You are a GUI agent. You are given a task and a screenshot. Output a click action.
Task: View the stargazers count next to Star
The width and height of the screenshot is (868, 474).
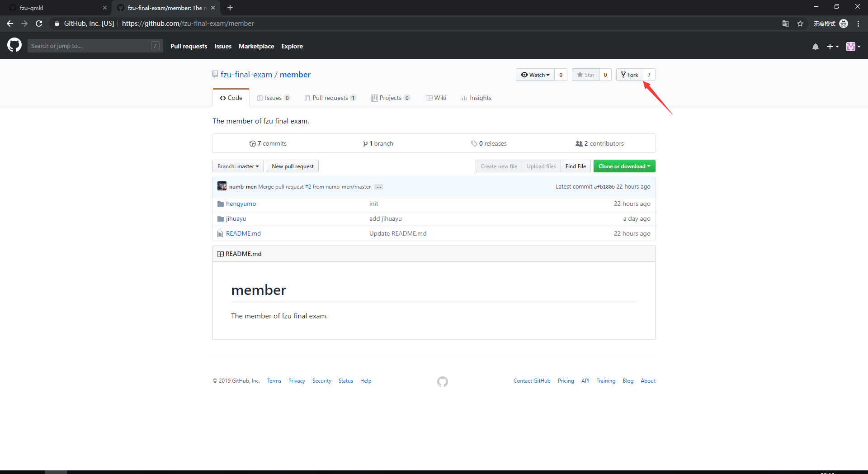[605, 75]
